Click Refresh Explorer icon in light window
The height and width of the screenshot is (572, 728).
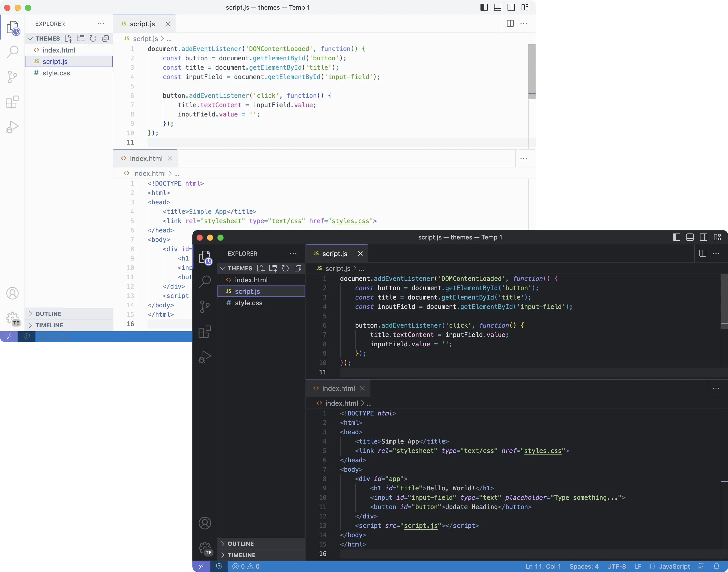coord(93,38)
